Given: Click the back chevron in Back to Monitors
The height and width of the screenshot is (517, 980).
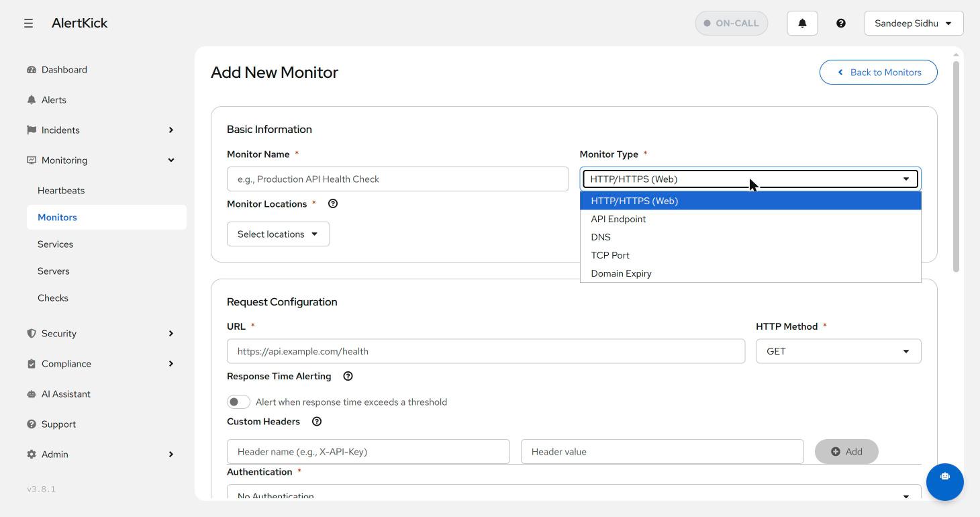Looking at the screenshot, I should (840, 73).
